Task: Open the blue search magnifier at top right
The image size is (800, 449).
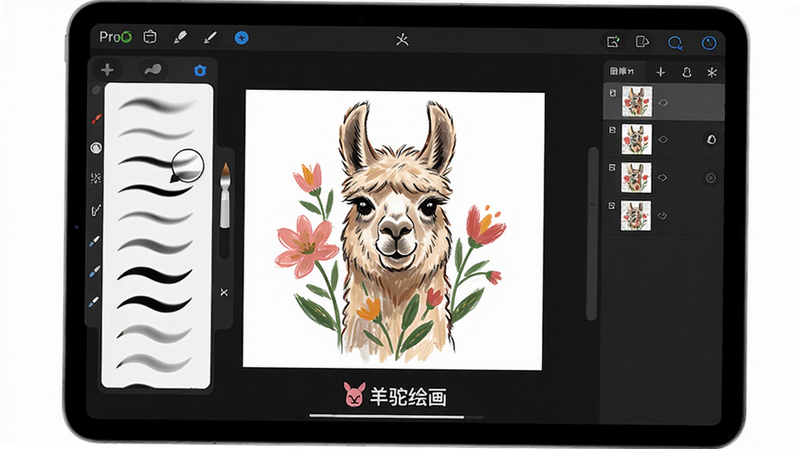Action: (x=675, y=43)
